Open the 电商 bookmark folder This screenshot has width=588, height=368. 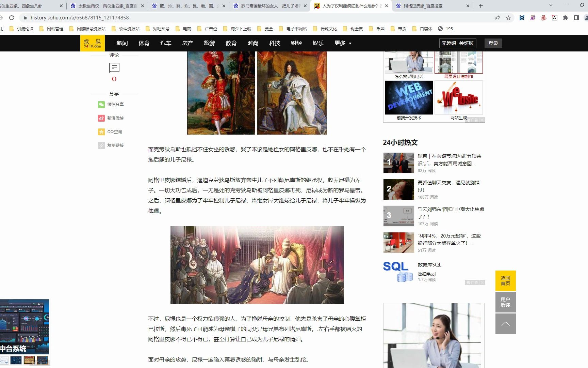pos(183,29)
